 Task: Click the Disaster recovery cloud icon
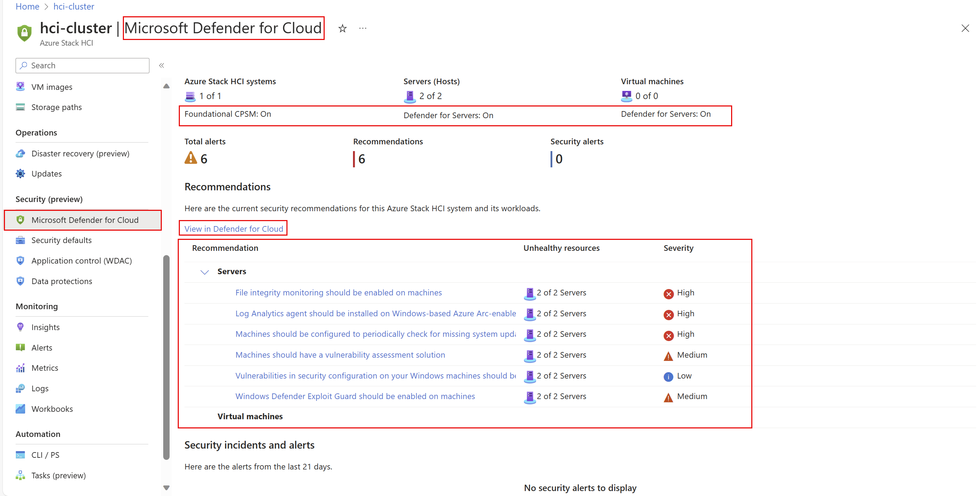(21, 154)
